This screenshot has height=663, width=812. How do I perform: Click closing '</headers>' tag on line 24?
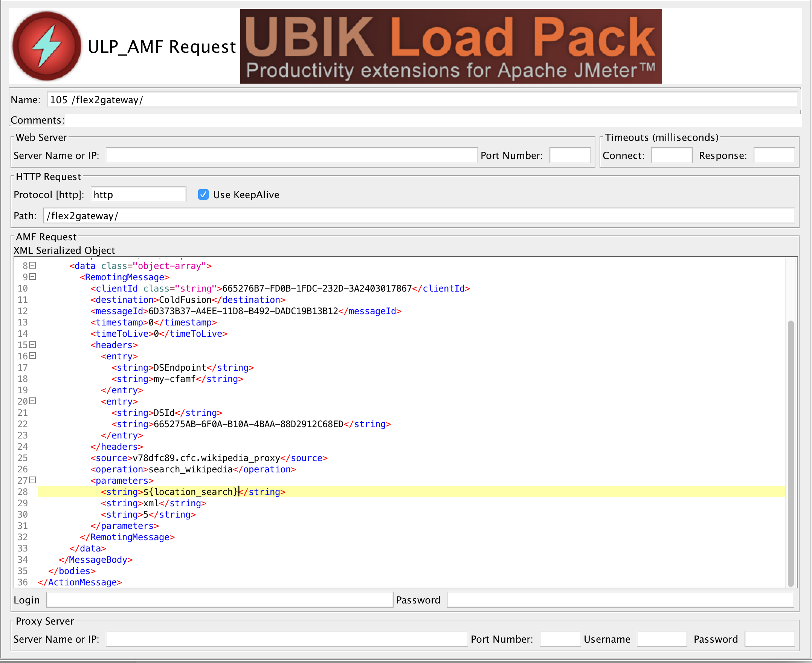point(116,447)
